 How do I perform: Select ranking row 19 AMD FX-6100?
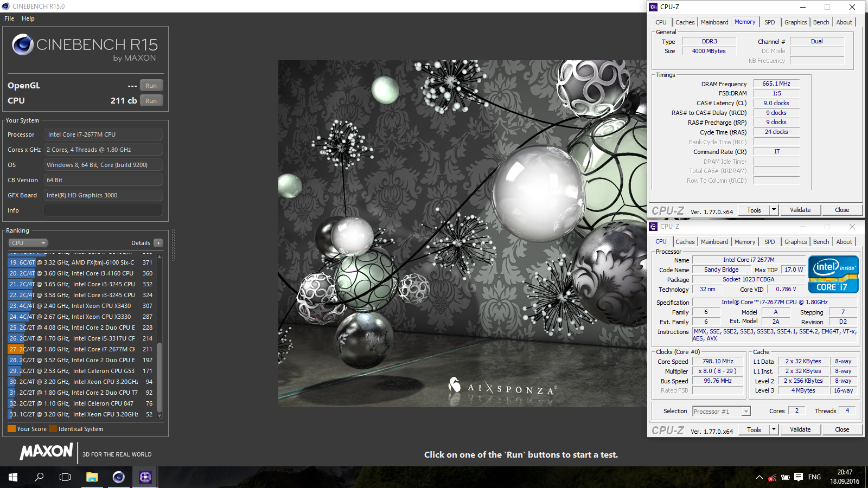[x=81, y=262]
